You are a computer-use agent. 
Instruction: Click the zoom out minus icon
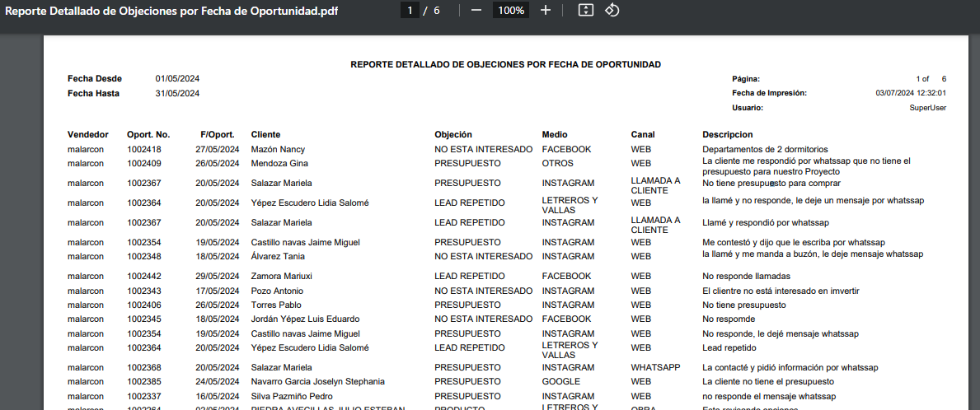(476, 11)
